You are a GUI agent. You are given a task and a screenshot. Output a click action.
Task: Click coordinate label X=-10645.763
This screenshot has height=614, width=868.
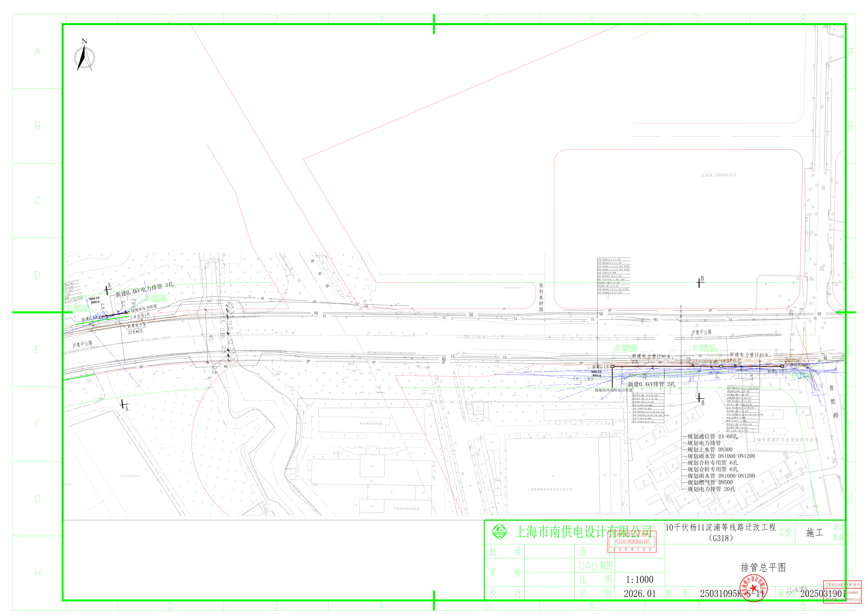[156, 296]
